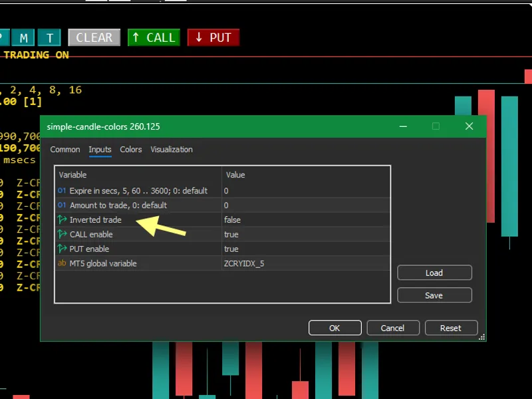Click TRADING ON status text on chart
Image resolution: width=532 pixels, height=399 pixels.
pyautogui.click(x=37, y=55)
